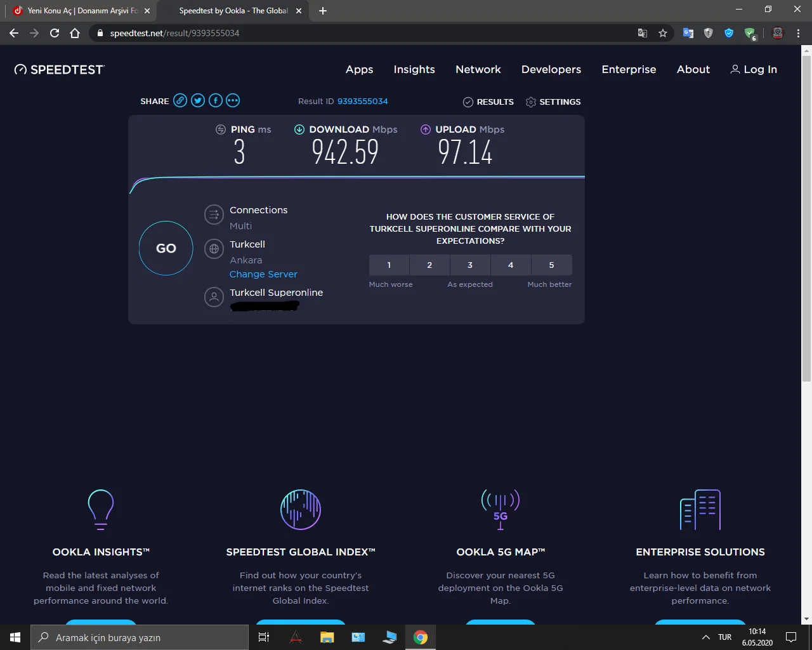Open the RESULTS page
The height and width of the screenshot is (650, 812).
[x=488, y=102]
